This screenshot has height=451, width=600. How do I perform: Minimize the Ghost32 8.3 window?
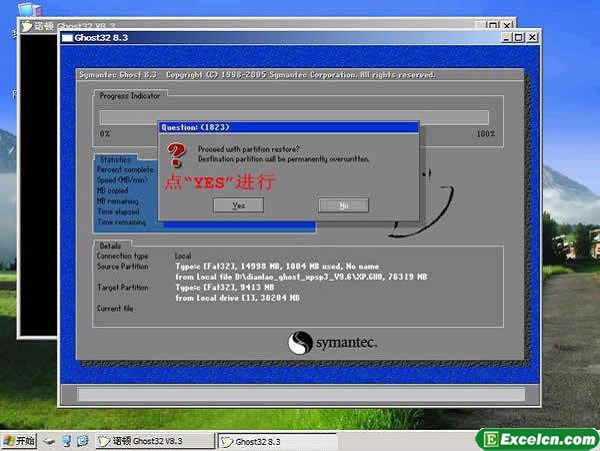(x=507, y=37)
